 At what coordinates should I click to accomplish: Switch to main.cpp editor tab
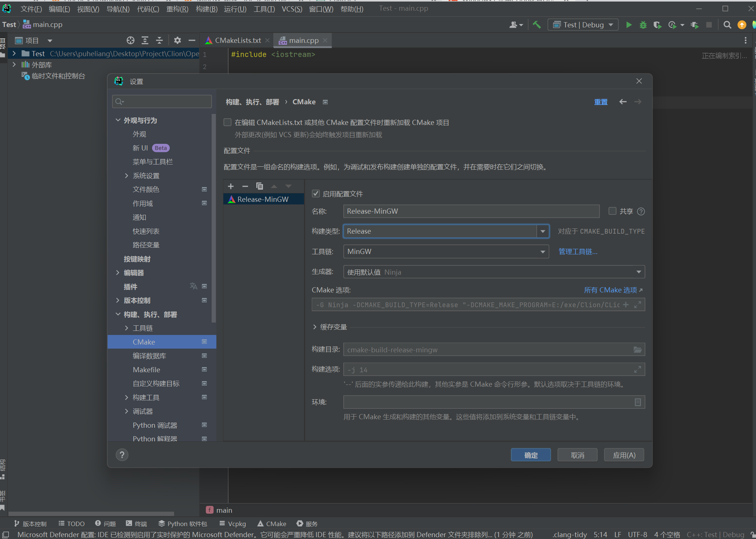point(303,40)
